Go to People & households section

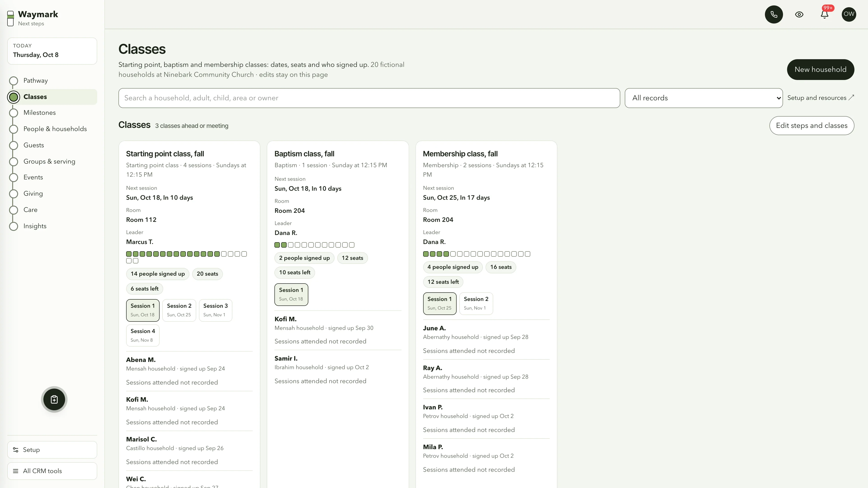(x=52, y=129)
